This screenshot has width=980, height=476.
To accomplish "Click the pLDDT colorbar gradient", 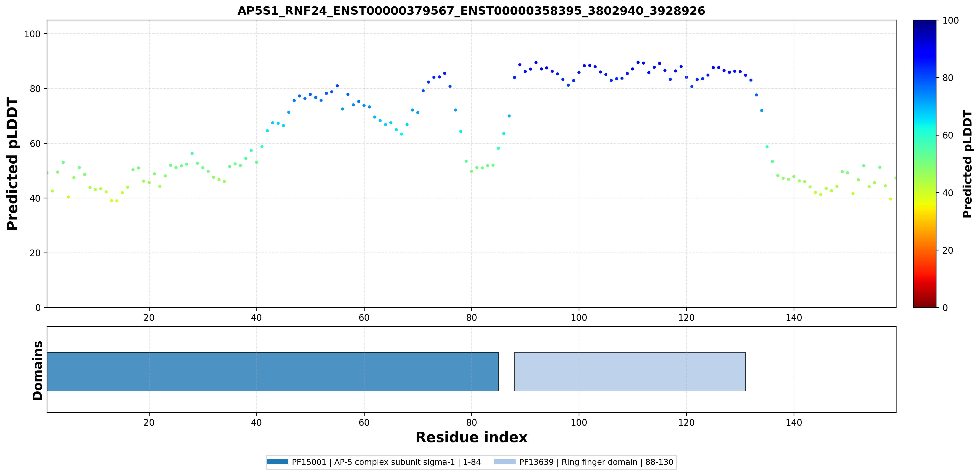I will click(925, 164).
